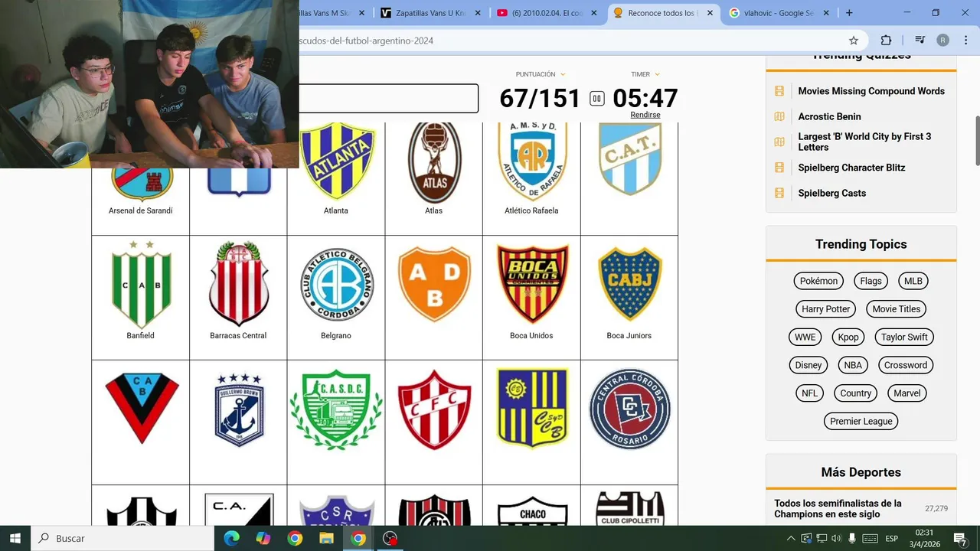This screenshot has height=551, width=980.
Task: Open File Explorer from taskbar
Action: pyautogui.click(x=326, y=538)
